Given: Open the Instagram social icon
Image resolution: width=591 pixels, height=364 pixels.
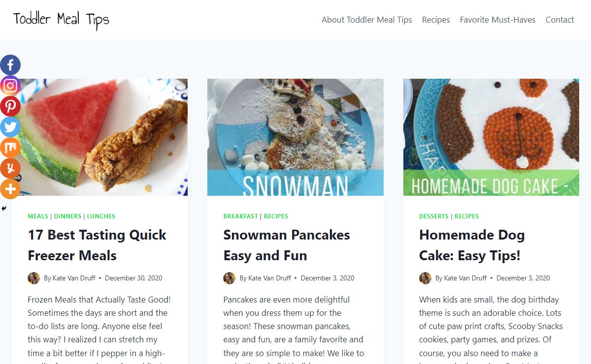Looking at the screenshot, I should point(10,86).
